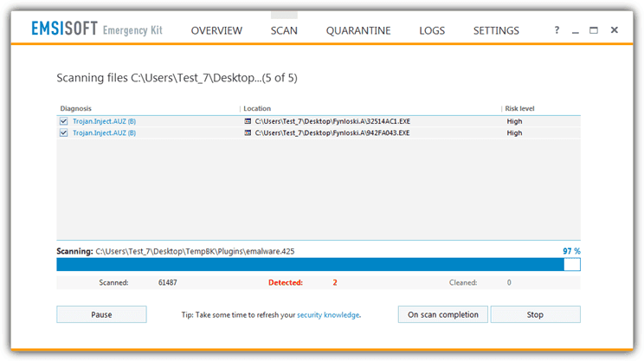Screen dimensions: 644x361
Task: Minimize the Emsisoft window
Action: click(575, 31)
